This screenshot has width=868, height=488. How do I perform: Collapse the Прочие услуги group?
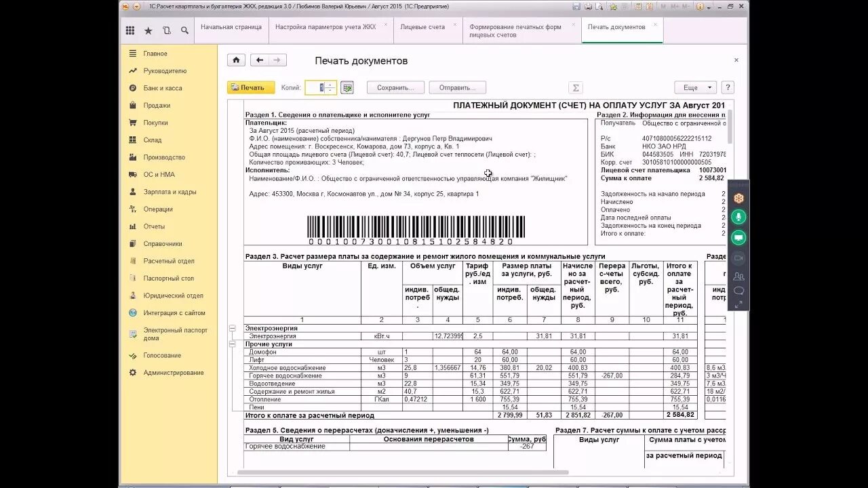pos(232,344)
